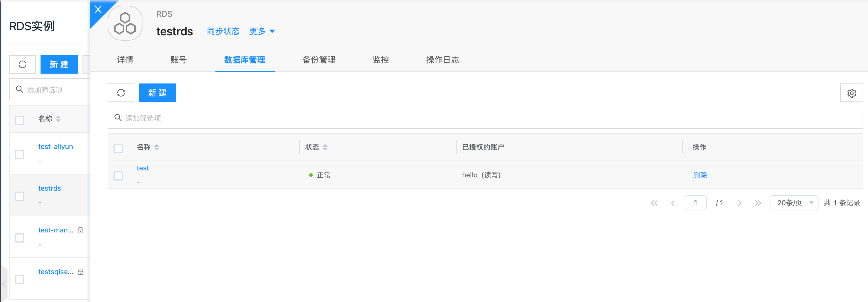
Task: Check the test database row checkbox
Action: pos(118,176)
